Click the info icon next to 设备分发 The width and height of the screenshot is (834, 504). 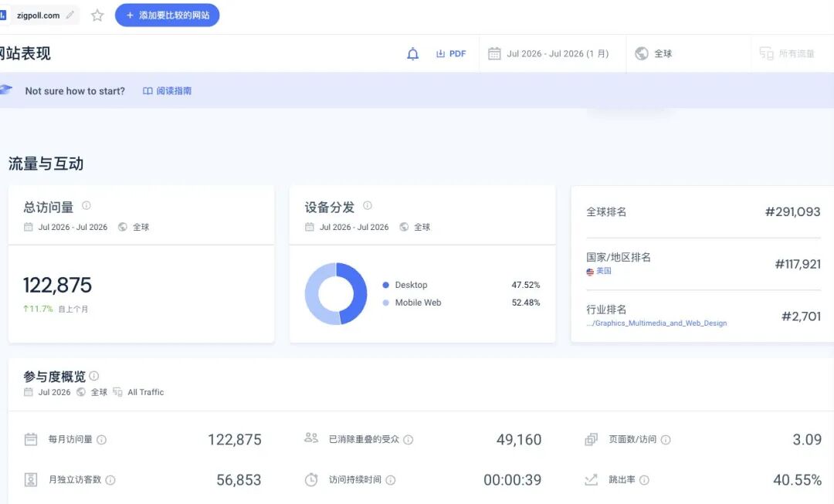coord(368,205)
